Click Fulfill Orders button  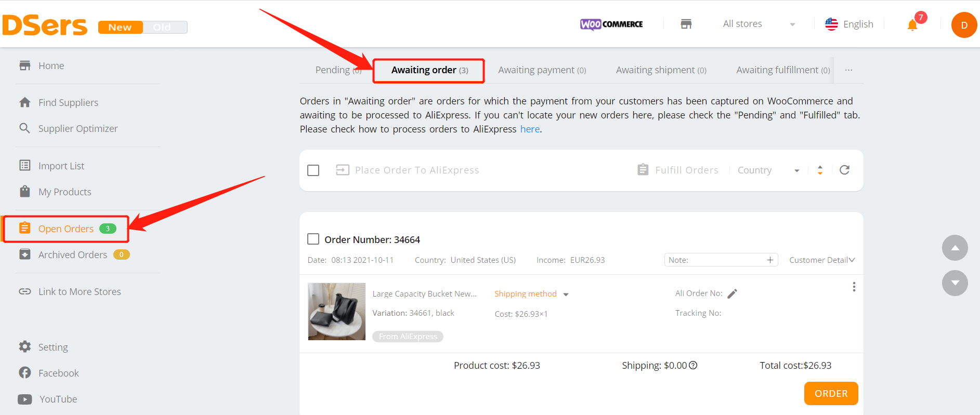[678, 170]
